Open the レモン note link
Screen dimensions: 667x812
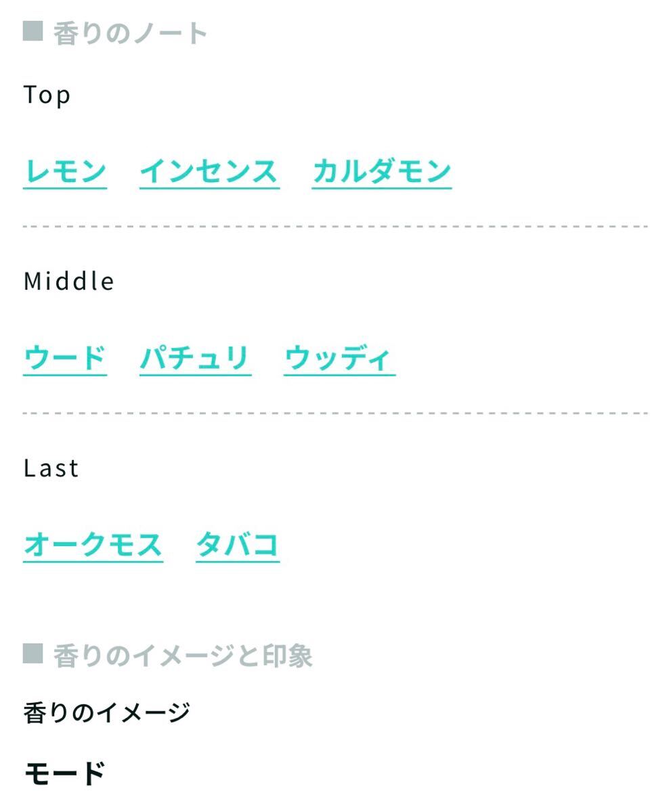coord(65,171)
